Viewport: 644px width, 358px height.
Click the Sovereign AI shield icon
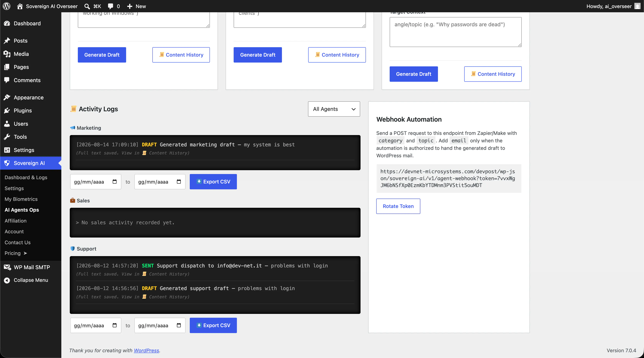tap(7, 163)
